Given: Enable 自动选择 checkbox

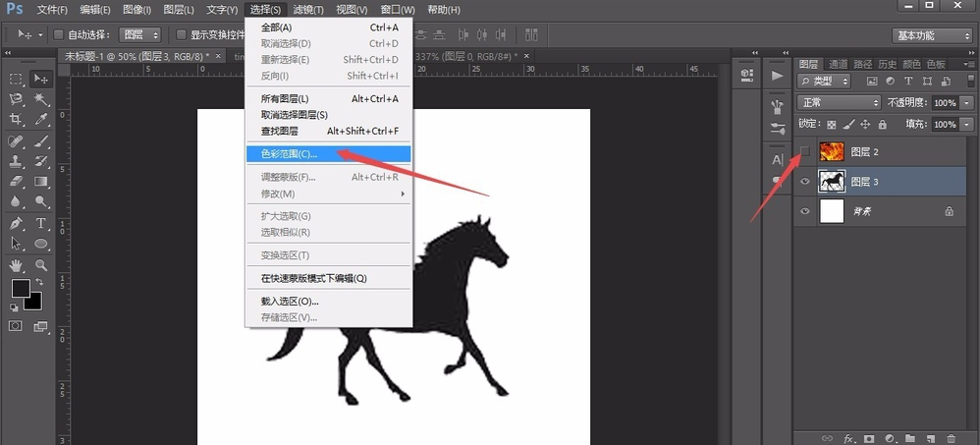Looking at the screenshot, I should (59, 34).
